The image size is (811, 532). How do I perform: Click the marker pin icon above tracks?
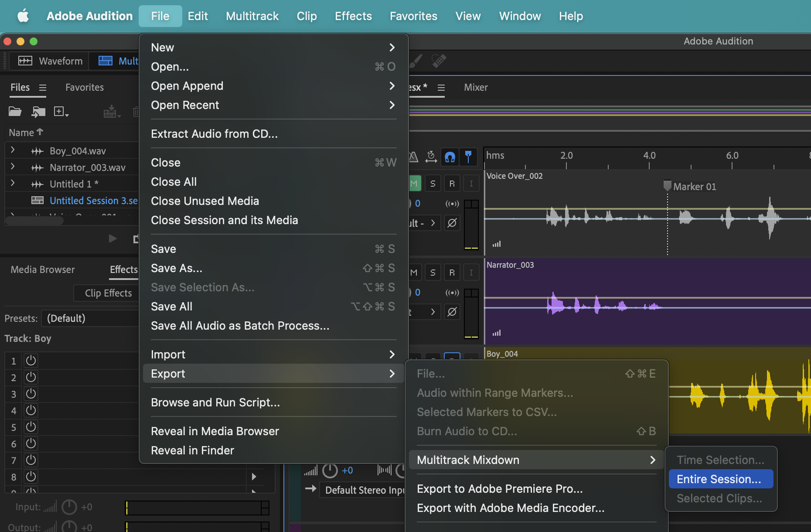point(468,157)
